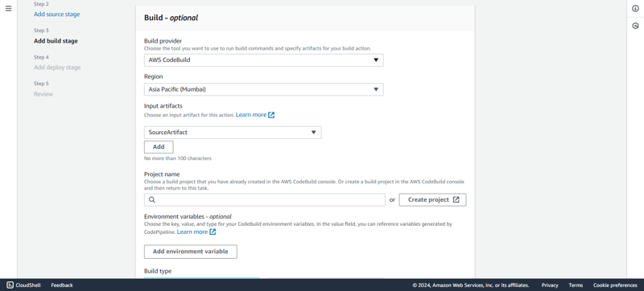Click the 'Region' field label
Viewport: 644px width, 291px height.
point(153,76)
